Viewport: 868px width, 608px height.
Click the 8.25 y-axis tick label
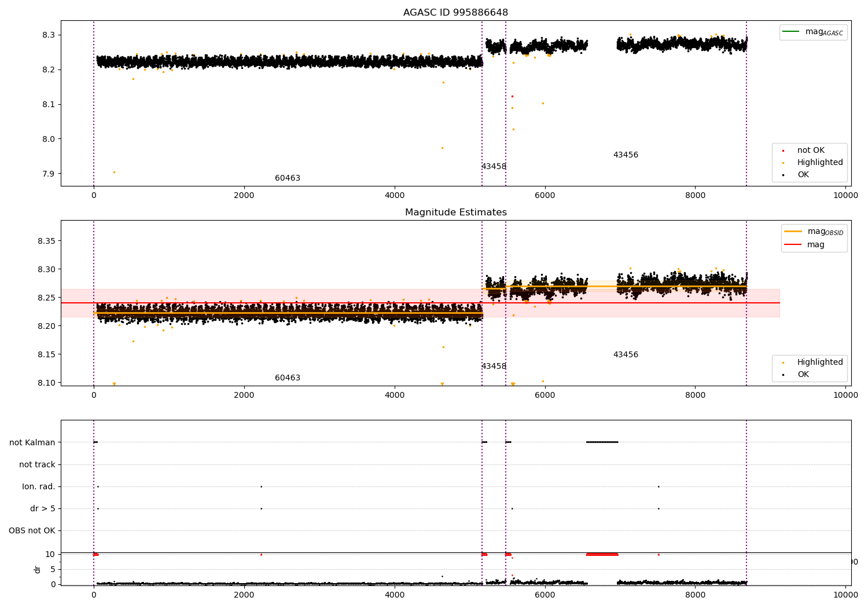[x=46, y=298]
